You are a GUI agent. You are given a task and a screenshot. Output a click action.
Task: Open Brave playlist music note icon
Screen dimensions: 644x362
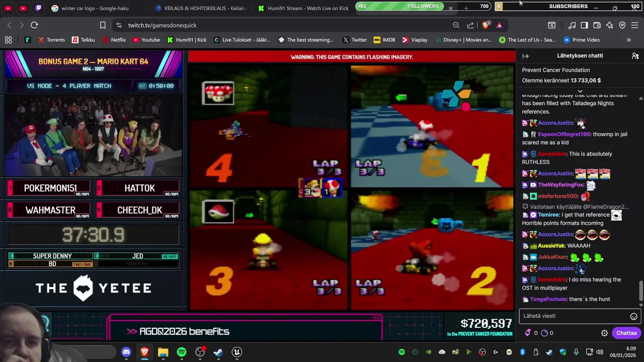(572, 25)
